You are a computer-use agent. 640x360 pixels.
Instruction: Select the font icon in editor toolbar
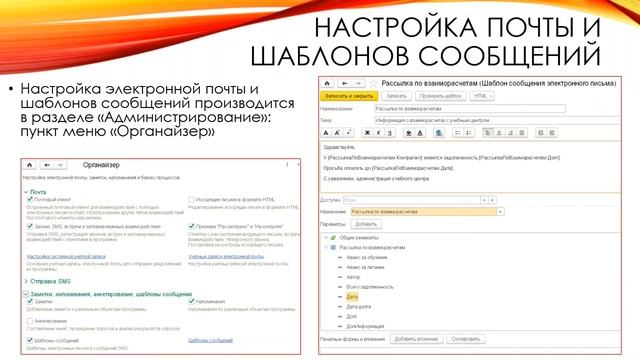(x=326, y=133)
